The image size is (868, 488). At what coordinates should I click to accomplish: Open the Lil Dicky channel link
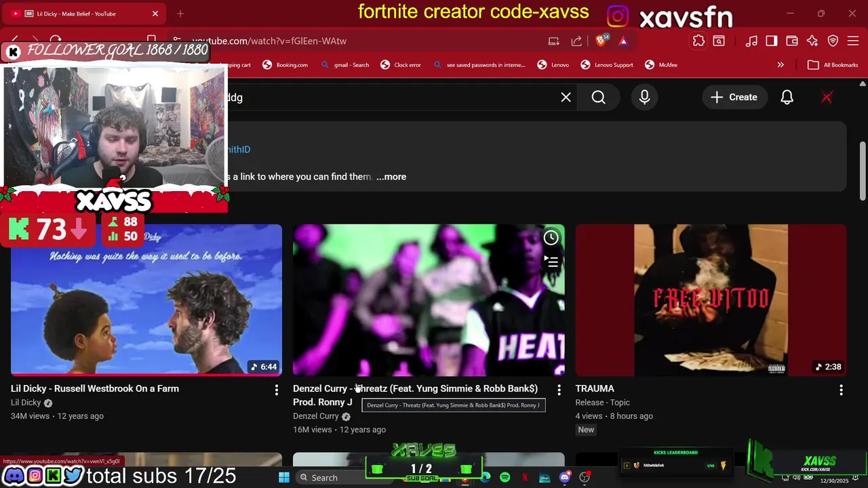tap(26, 403)
